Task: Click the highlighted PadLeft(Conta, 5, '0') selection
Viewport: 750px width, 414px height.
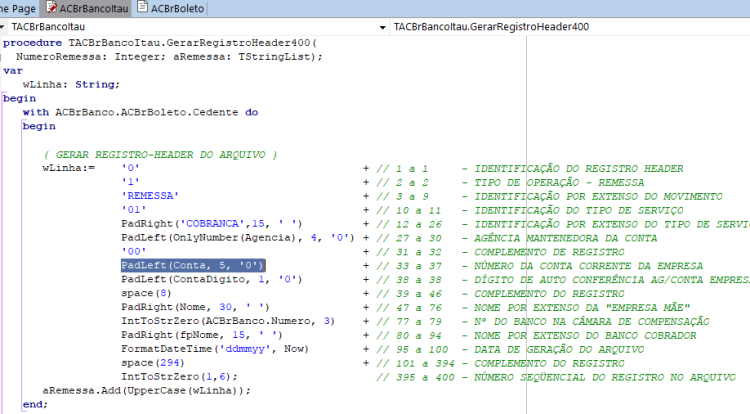Action: 193,265
